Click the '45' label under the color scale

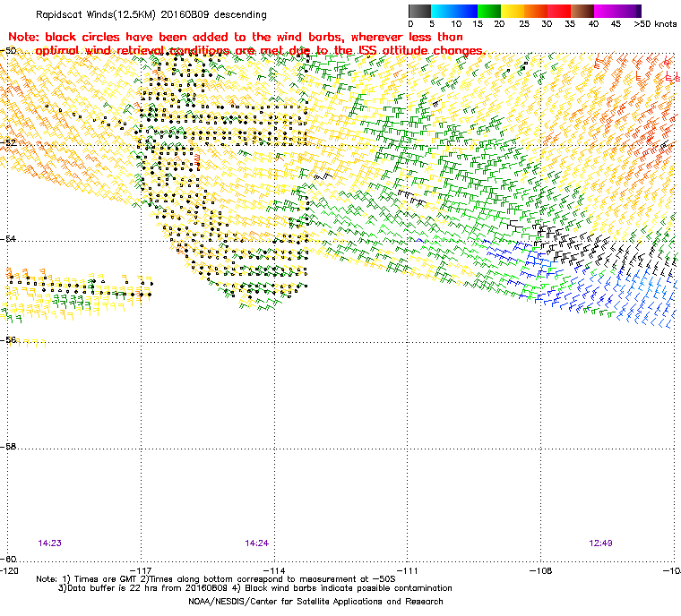[616, 24]
